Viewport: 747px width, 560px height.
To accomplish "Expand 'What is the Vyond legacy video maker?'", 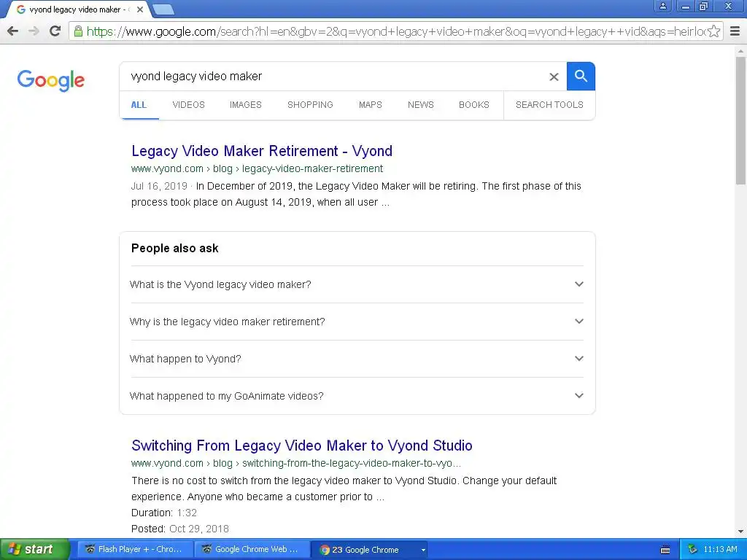I will coord(357,284).
